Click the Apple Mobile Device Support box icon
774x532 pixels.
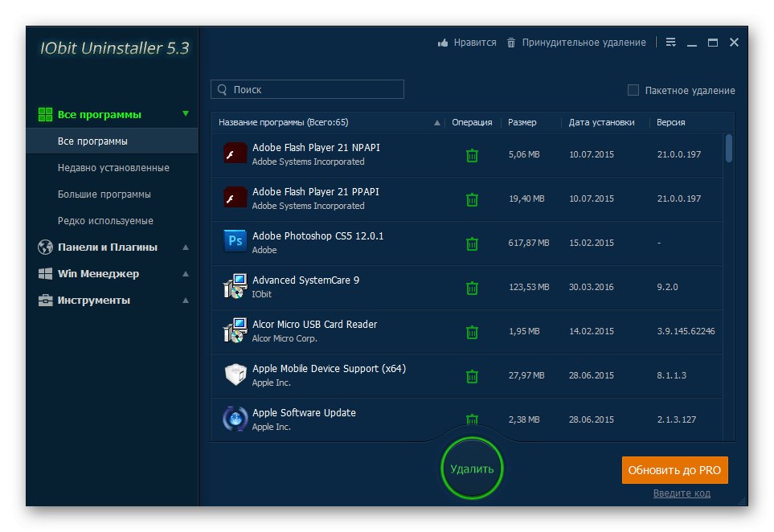point(235,374)
